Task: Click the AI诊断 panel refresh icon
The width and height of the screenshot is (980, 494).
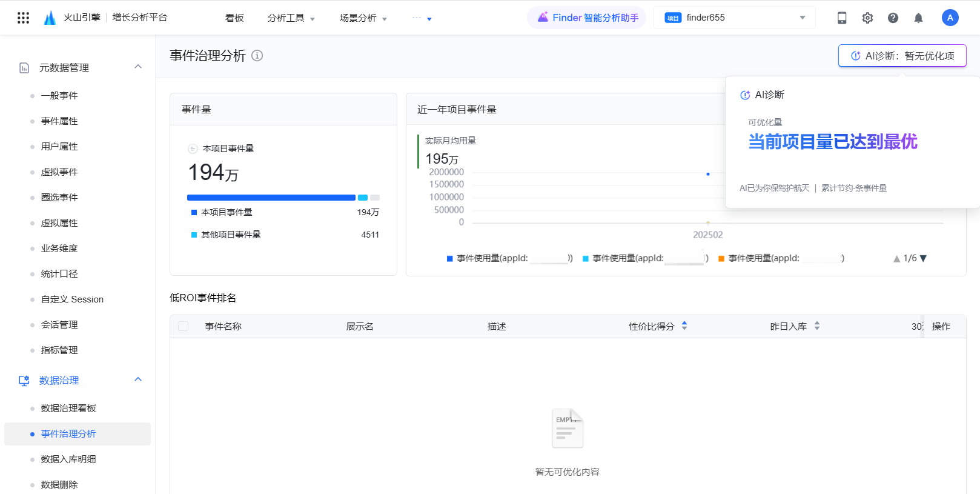Action: point(745,95)
